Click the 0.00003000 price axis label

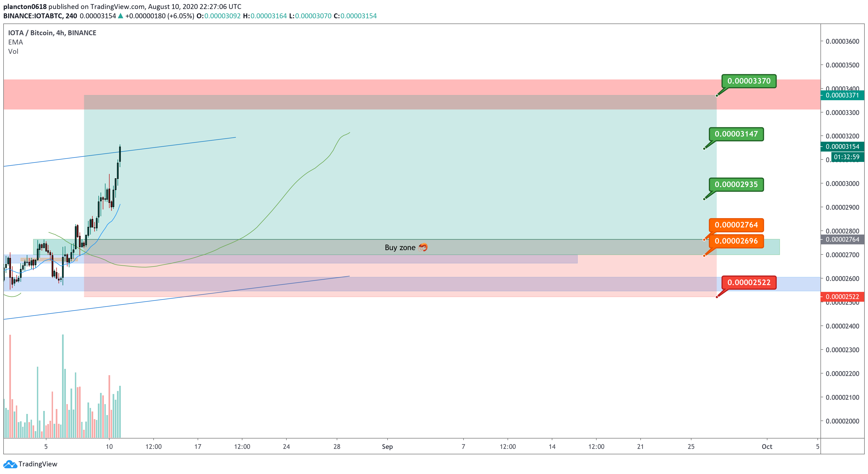coord(842,184)
